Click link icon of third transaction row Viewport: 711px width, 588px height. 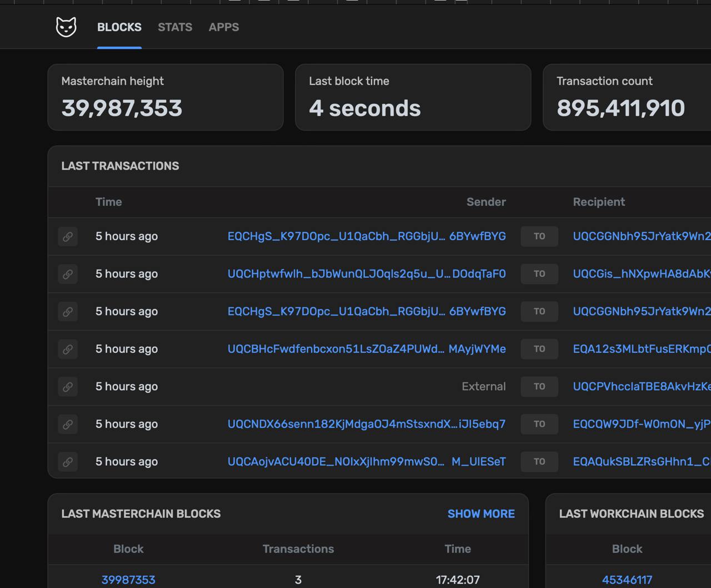click(x=68, y=311)
